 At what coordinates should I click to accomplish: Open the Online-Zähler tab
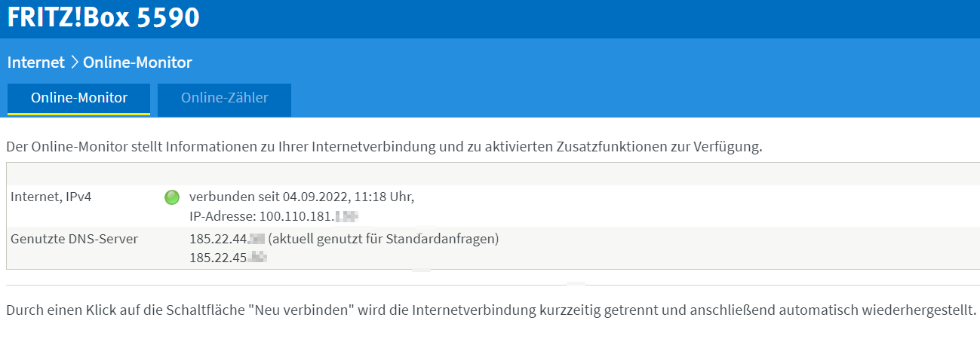point(224,98)
